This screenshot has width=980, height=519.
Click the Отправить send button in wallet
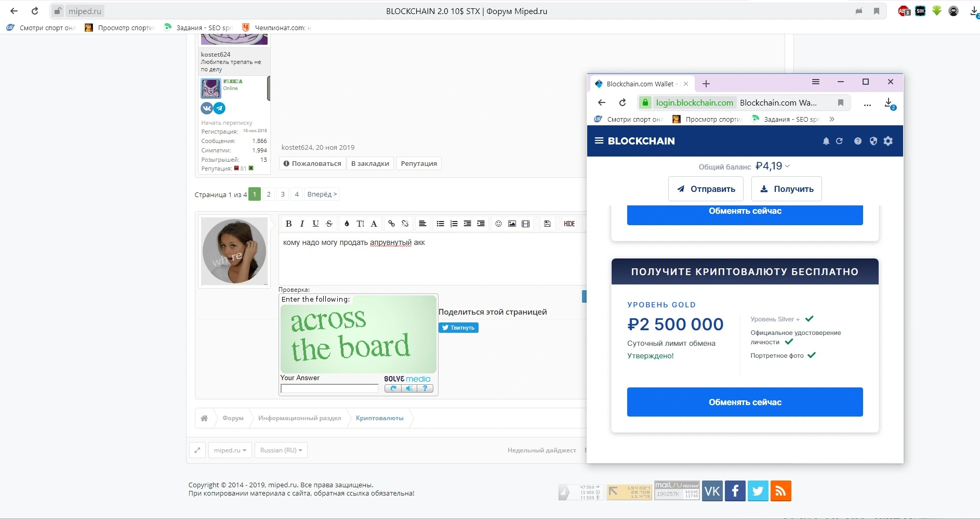tap(706, 189)
